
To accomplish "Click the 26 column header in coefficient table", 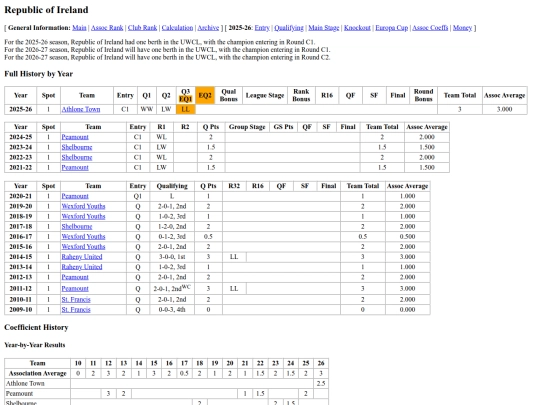I will pos(321,363).
